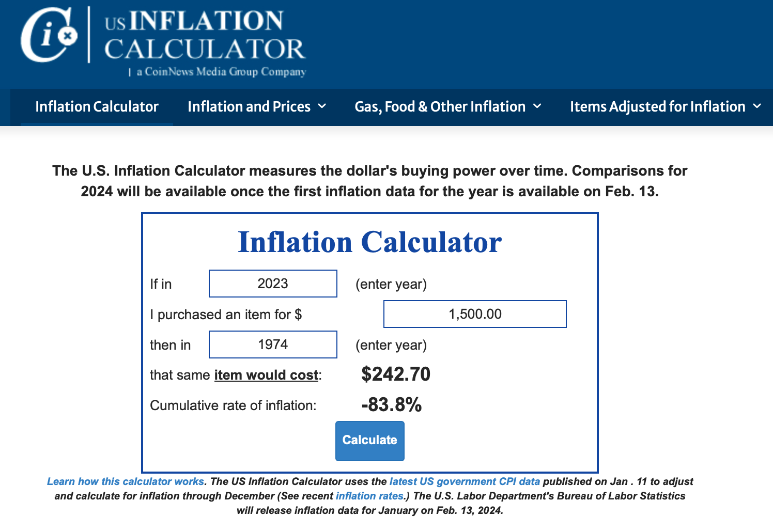Viewport: 773px width, 532px height.
Task: Focus the starting year field showing 2023
Action: [273, 284]
